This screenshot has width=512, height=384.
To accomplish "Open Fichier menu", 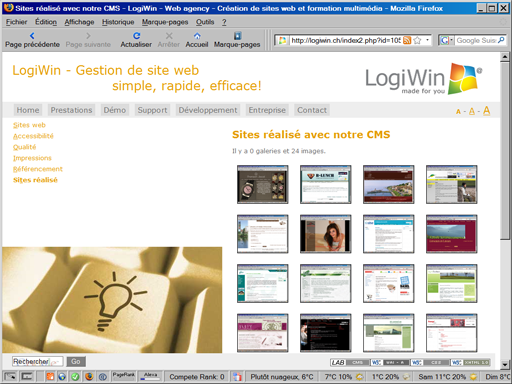I will point(16,22).
